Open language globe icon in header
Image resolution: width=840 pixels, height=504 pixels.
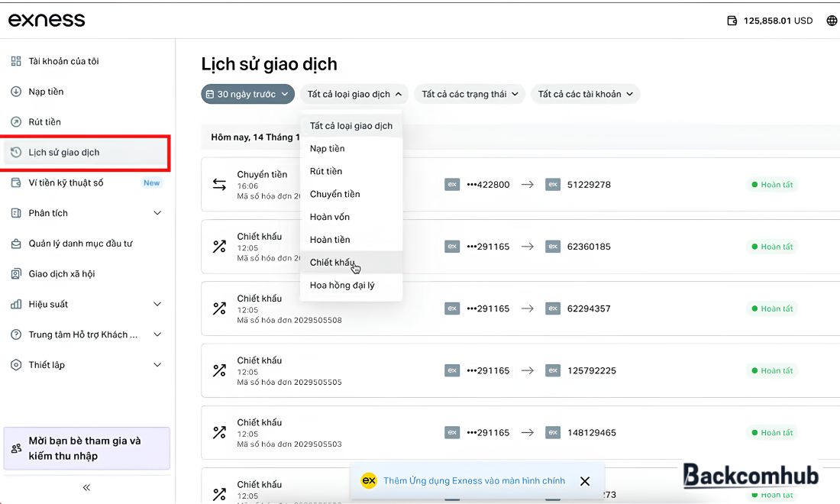pyautogui.click(x=832, y=21)
